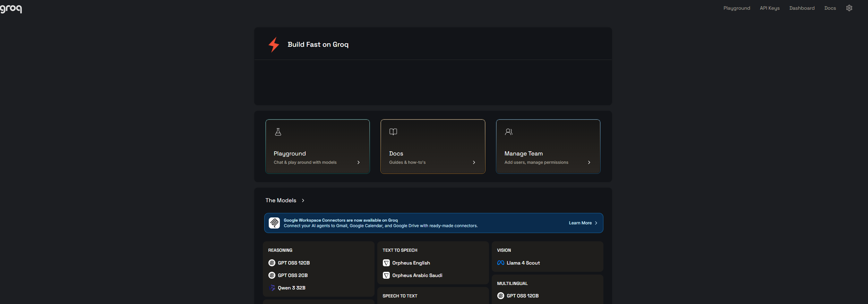Open Playground from the top navigation

737,8
